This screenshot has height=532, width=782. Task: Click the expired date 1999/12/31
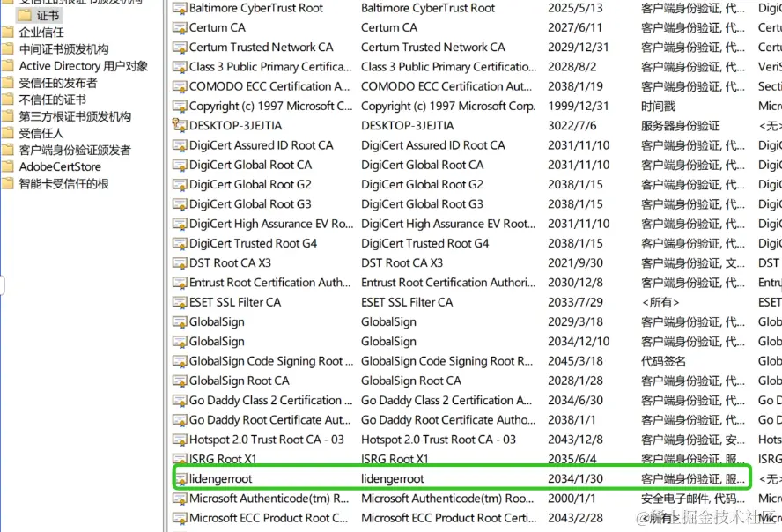[x=578, y=107]
